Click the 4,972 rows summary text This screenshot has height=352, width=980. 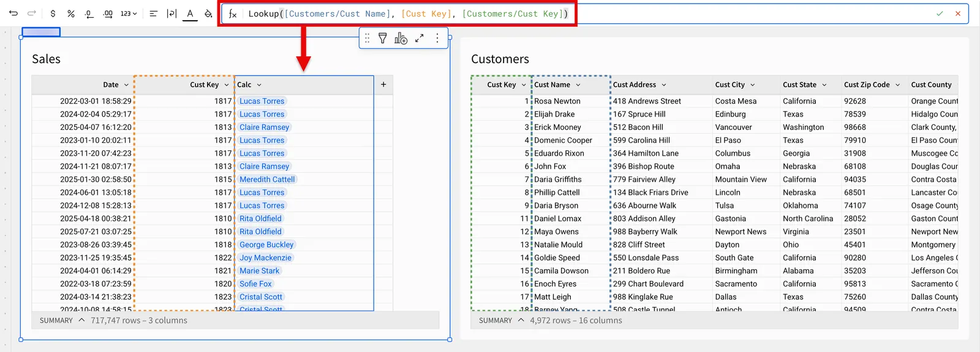[576, 320]
